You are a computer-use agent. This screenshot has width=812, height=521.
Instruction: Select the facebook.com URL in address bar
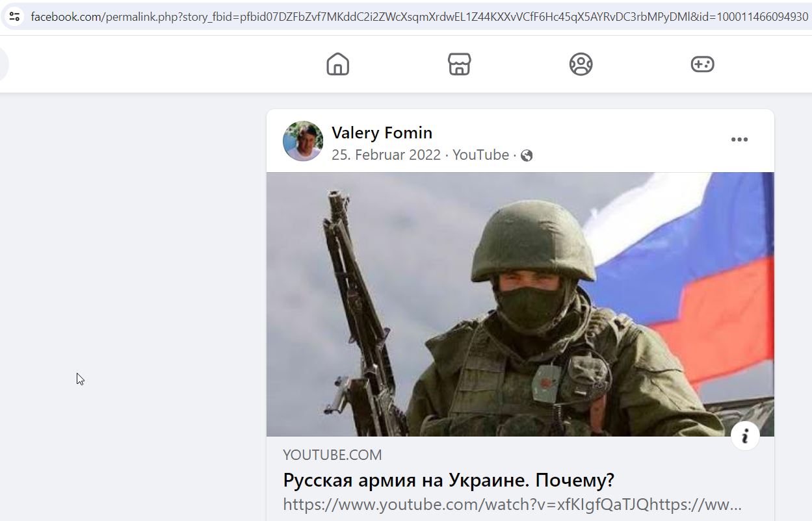(x=419, y=16)
